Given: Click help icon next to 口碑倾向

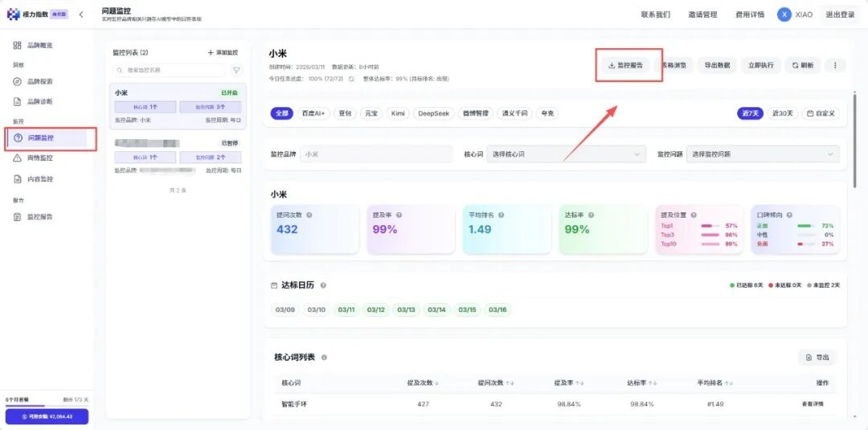Looking at the screenshot, I should tap(789, 215).
